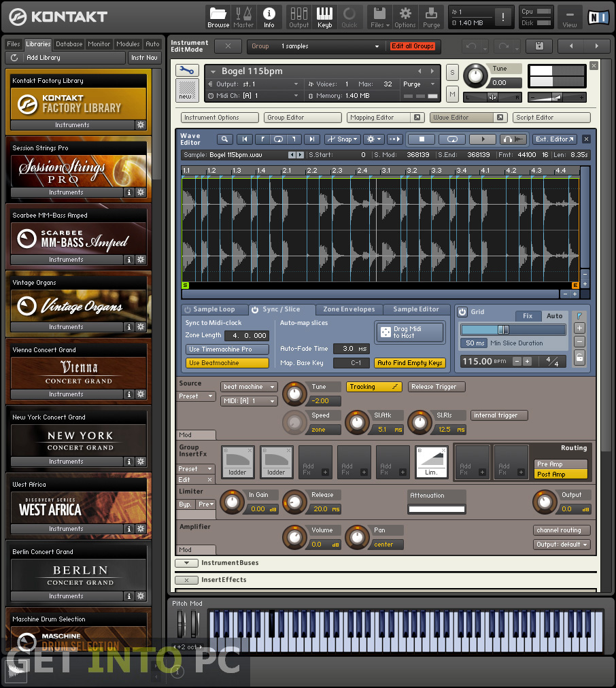The width and height of the screenshot is (616, 688).
Task: Open the MIDI: [A] 1 dropdown
Action: (x=249, y=400)
